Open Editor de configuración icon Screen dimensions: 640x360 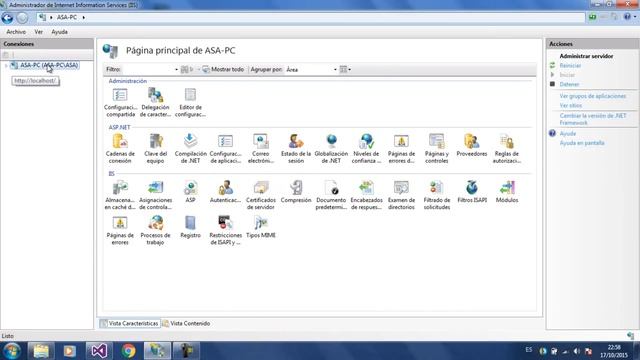pyautogui.click(x=190, y=102)
